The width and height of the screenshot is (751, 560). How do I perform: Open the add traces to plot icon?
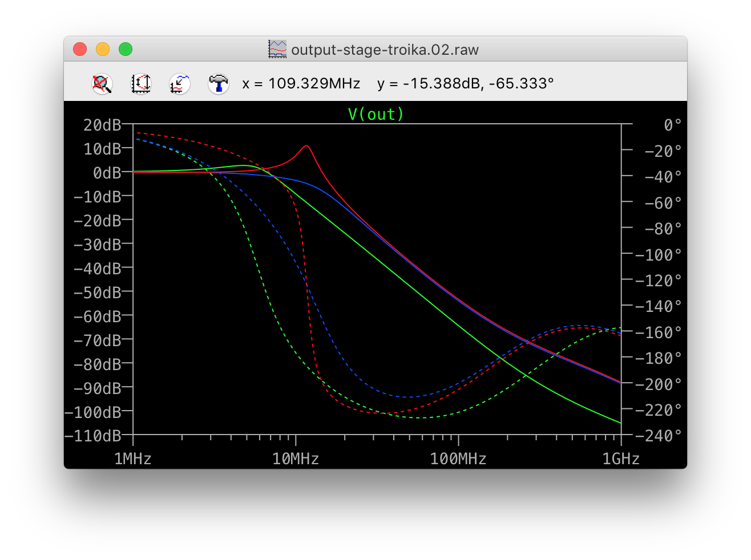[x=180, y=84]
